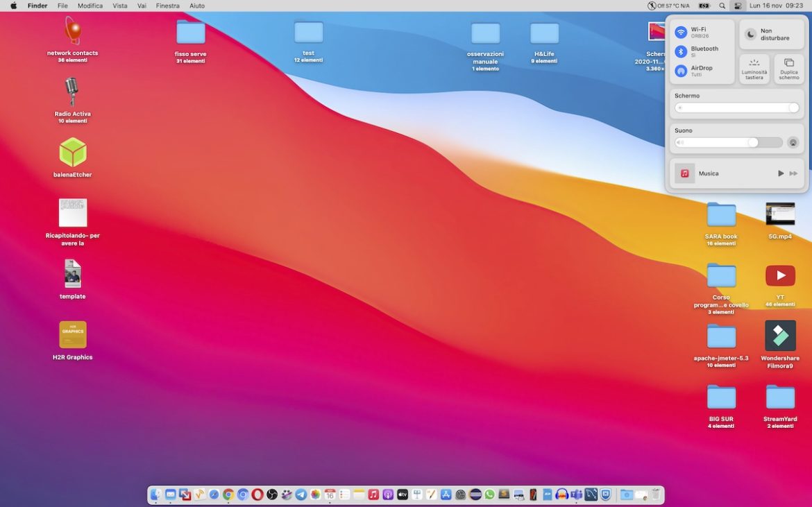Toggle Wi-Fi in Control Center
812x507 pixels.
coord(681,33)
